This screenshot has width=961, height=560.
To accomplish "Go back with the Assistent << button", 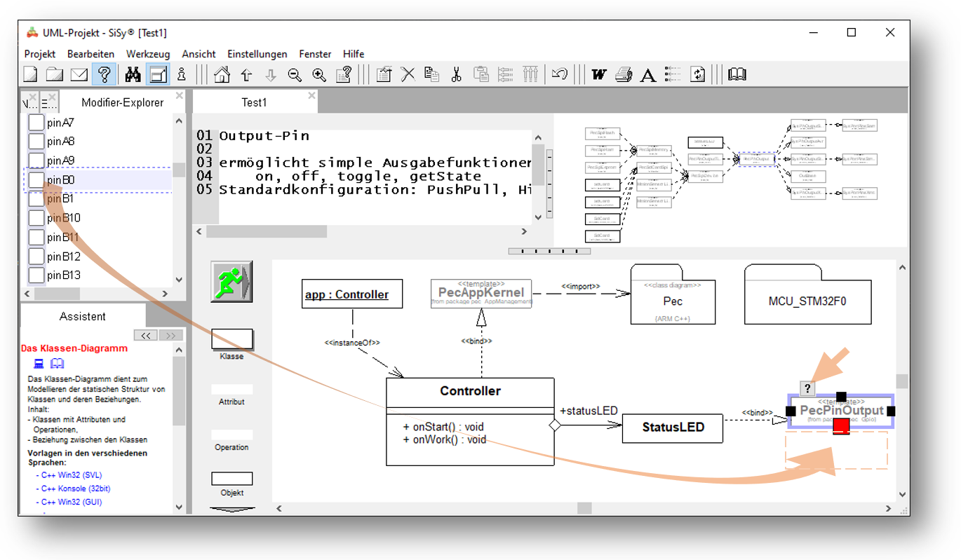I will coord(146,336).
